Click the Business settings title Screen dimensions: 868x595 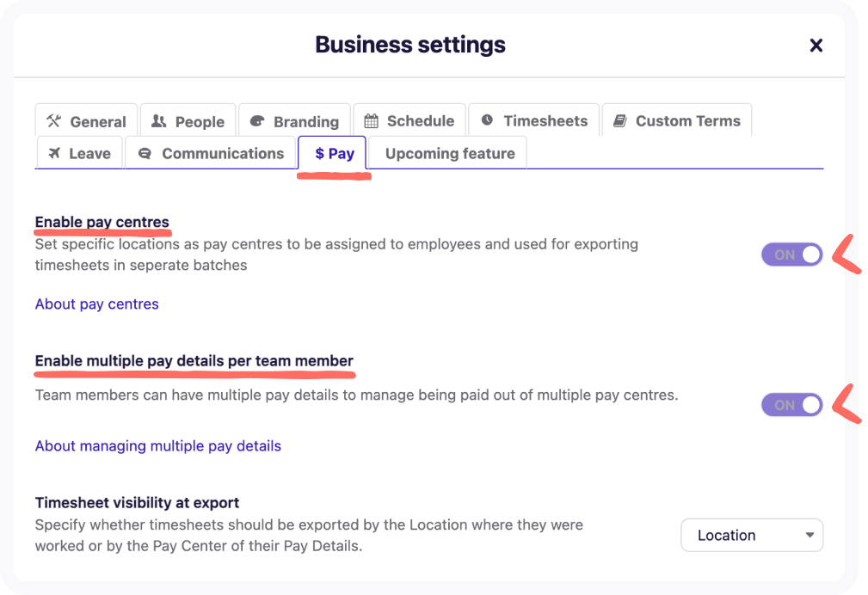point(410,45)
